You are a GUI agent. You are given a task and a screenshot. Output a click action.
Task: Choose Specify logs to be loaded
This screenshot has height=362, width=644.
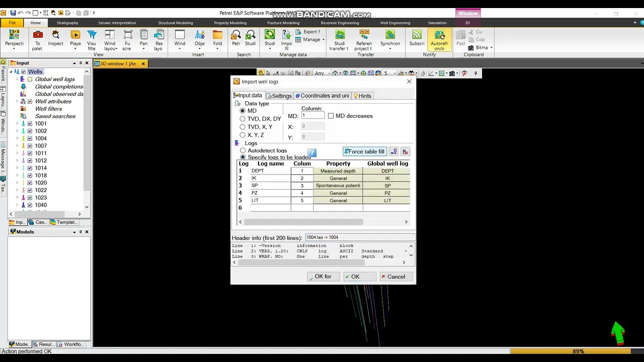pyautogui.click(x=243, y=157)
